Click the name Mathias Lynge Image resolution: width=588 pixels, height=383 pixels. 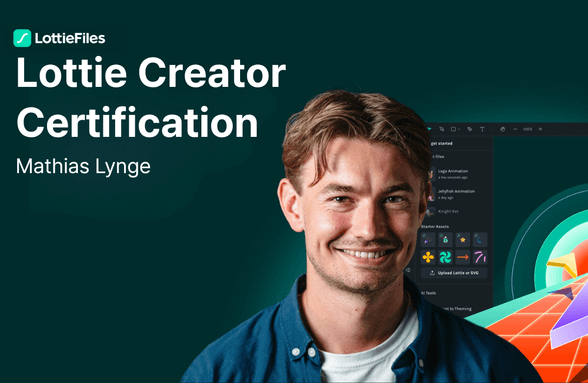click(x=83, y=167)
